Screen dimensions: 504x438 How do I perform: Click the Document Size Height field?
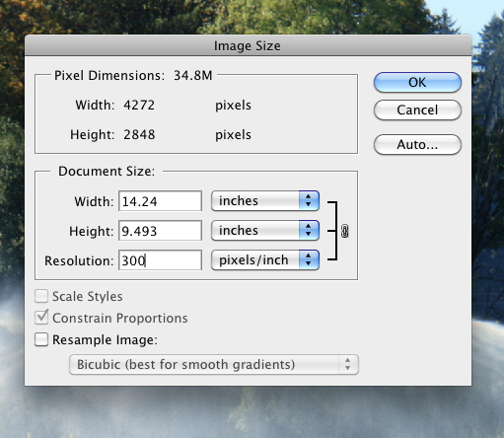click(160, 231)
